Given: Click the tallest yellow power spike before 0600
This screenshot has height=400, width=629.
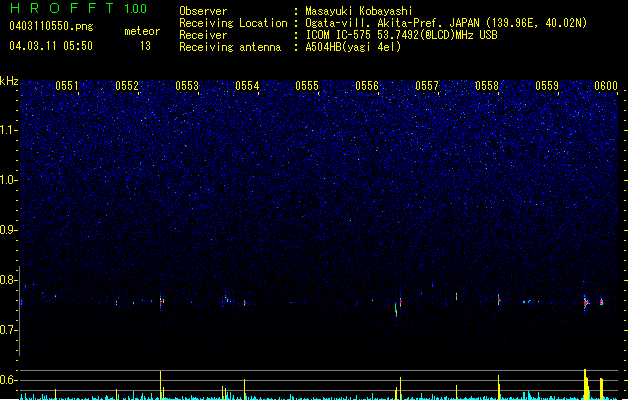Looking at the screenshot, I should click(x=585, y=384).
